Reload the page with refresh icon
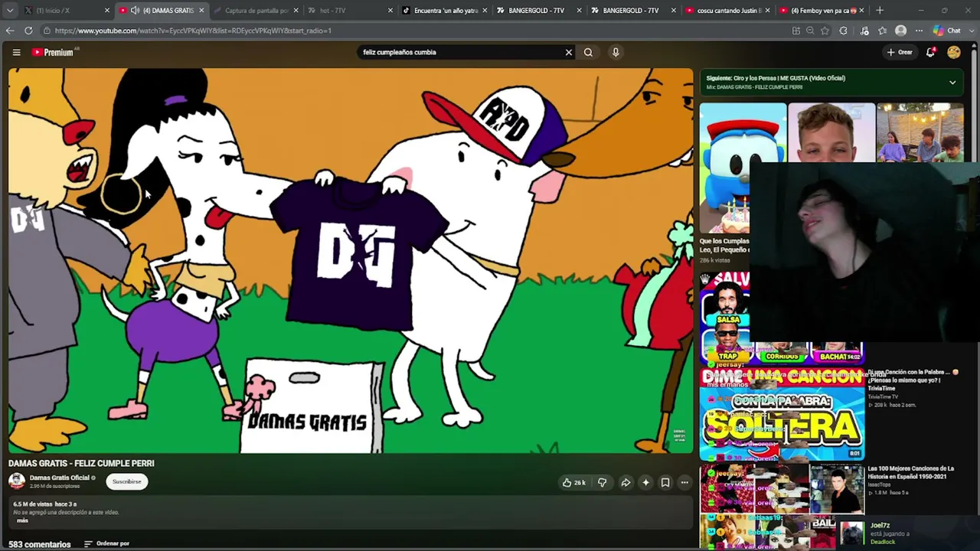Image resolution: width=980 pixels, height=551 pixels. pyautogui.click(x=28, y=31)
